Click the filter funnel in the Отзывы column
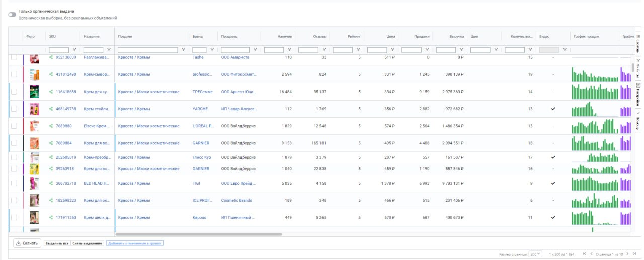Image resolution: width=644 pixels, height=260 pixels. coord(324,49)
